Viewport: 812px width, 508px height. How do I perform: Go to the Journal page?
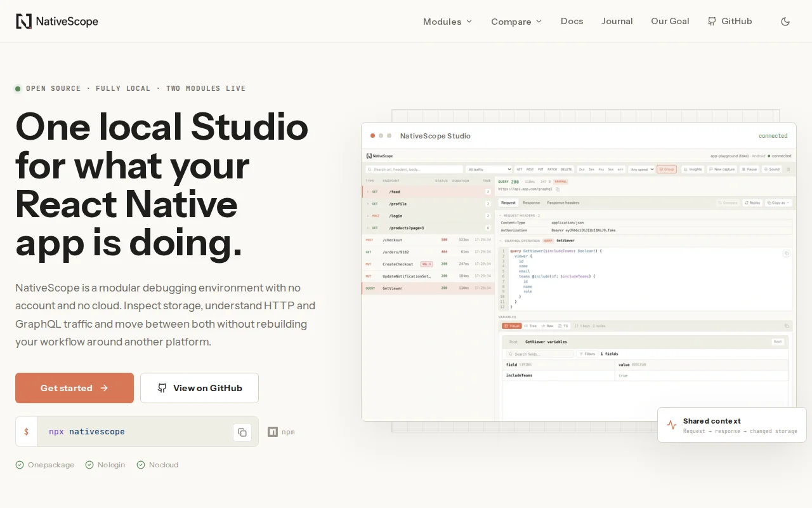[x=617, y=21]
